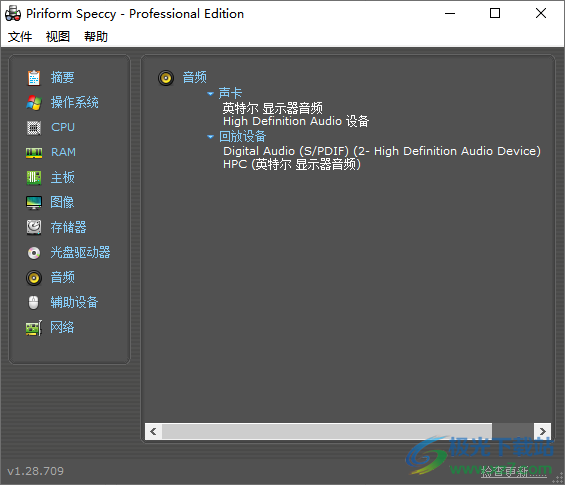This screenshot has width=565, height=485.
Task: Open the 存储器 section label
Action: tap(68, 227)
